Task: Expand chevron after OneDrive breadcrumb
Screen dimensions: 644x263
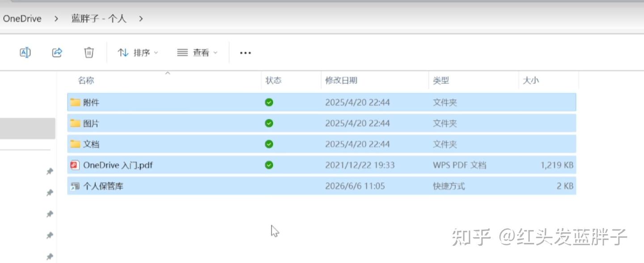Action: [x=56, y=19]
